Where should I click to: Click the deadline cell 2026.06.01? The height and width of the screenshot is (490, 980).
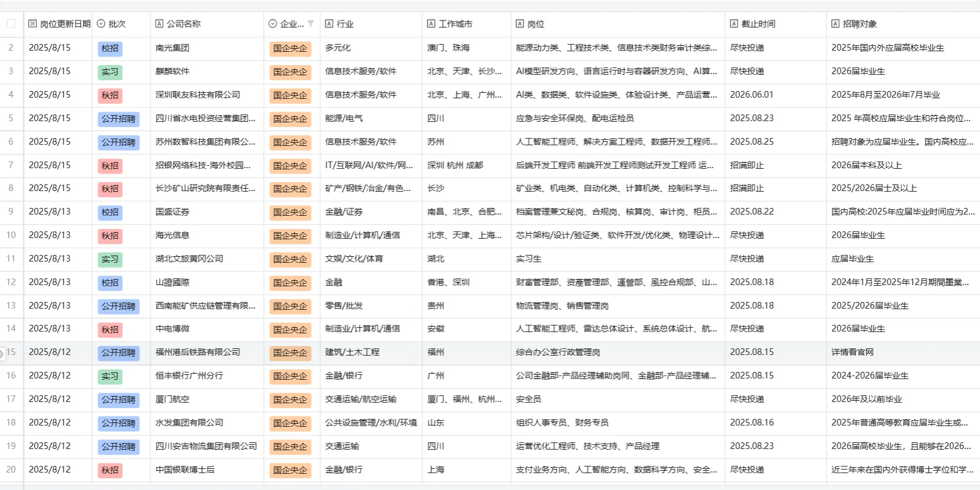pos(776,95)
